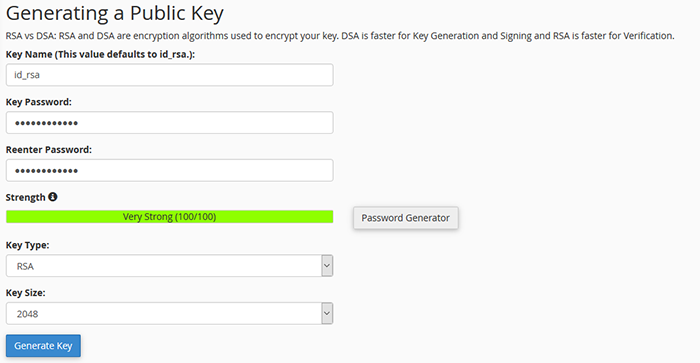Focus the Key Password input field

click(170, 122)
